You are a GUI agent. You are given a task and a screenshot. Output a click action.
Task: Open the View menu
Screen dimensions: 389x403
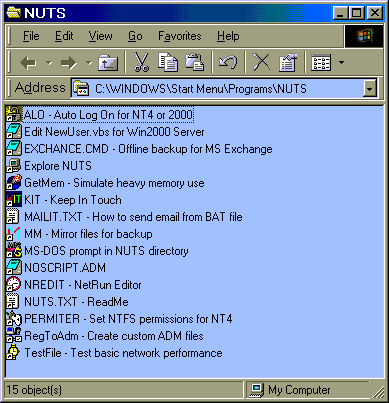click(x=100, y=36)
